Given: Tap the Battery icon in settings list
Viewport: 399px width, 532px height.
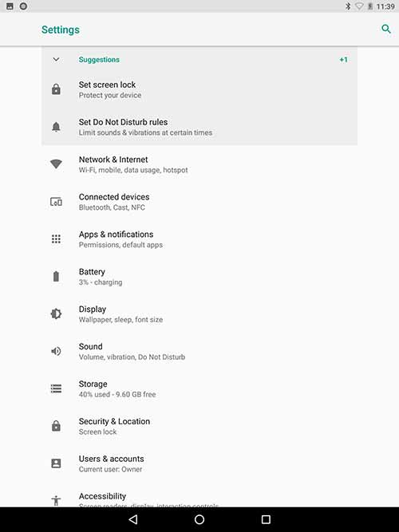Looking at the screenshot, I should click(56, 277).
